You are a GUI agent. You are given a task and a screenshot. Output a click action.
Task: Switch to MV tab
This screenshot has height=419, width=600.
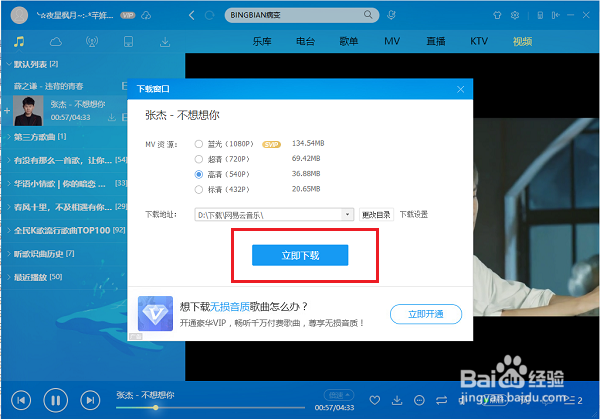[392, 41]
